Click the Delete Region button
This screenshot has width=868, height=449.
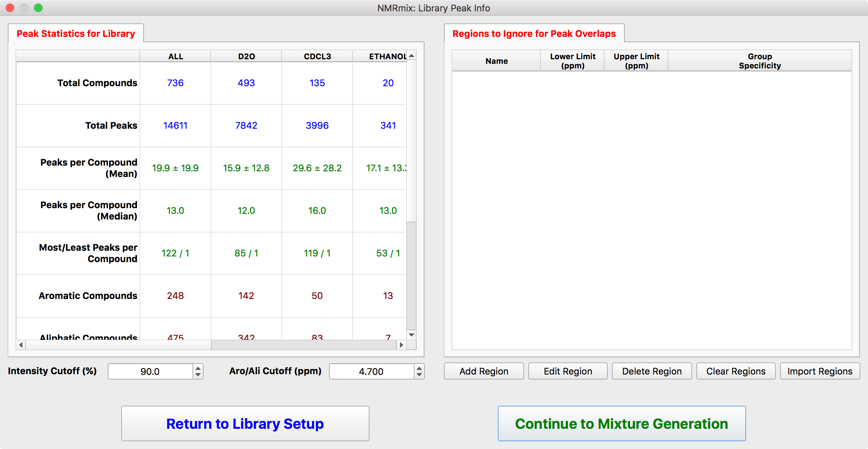(652, 371)
